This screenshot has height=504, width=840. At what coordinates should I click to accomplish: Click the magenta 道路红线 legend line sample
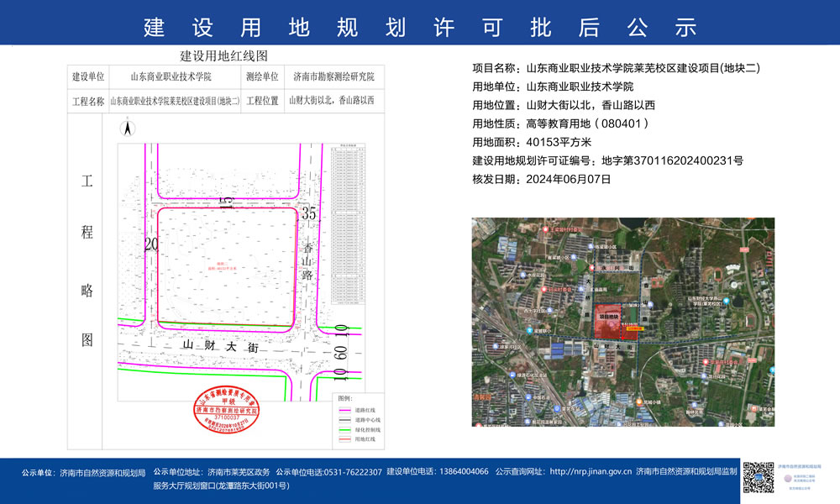344,410
